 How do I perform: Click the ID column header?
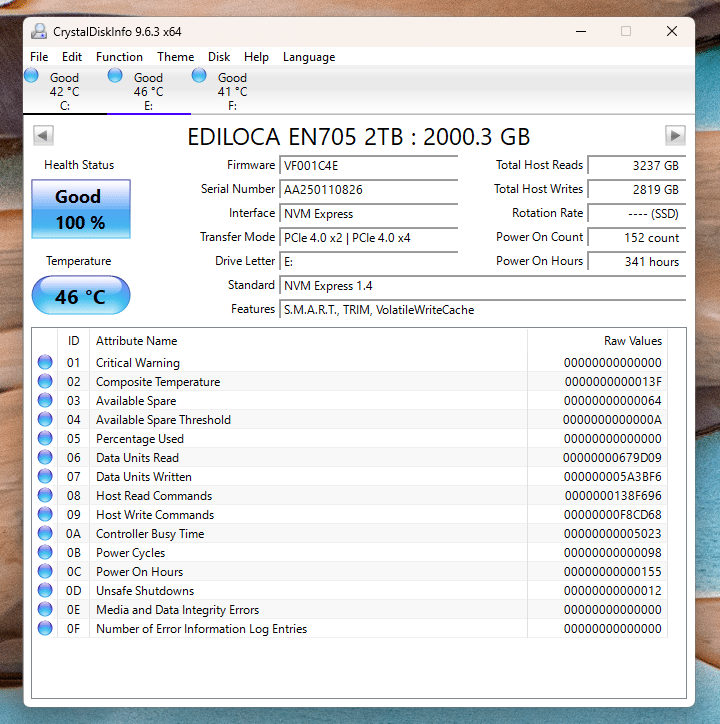[x=73, y=341]
